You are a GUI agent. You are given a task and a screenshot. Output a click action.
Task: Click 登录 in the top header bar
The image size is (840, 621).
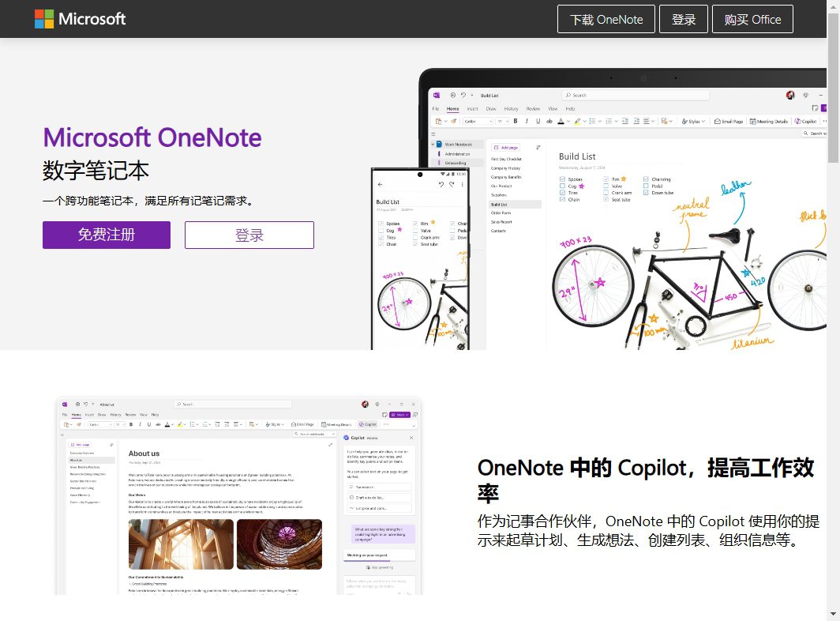point(684,19)
